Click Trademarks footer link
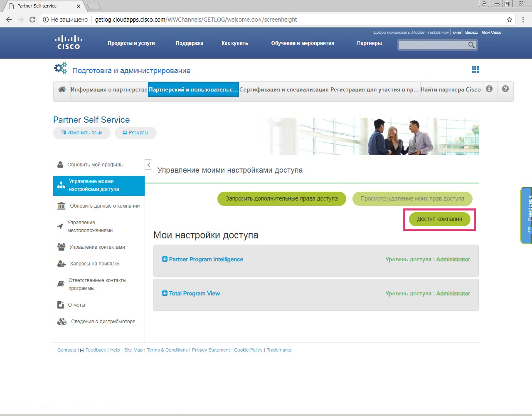532x416 pixels. coord(279,350)
